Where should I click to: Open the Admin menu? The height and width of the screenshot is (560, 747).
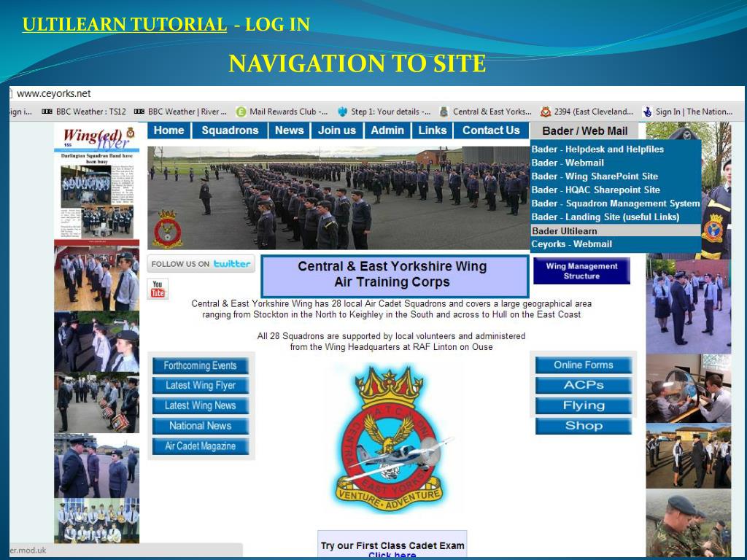[x=387, y=131]
